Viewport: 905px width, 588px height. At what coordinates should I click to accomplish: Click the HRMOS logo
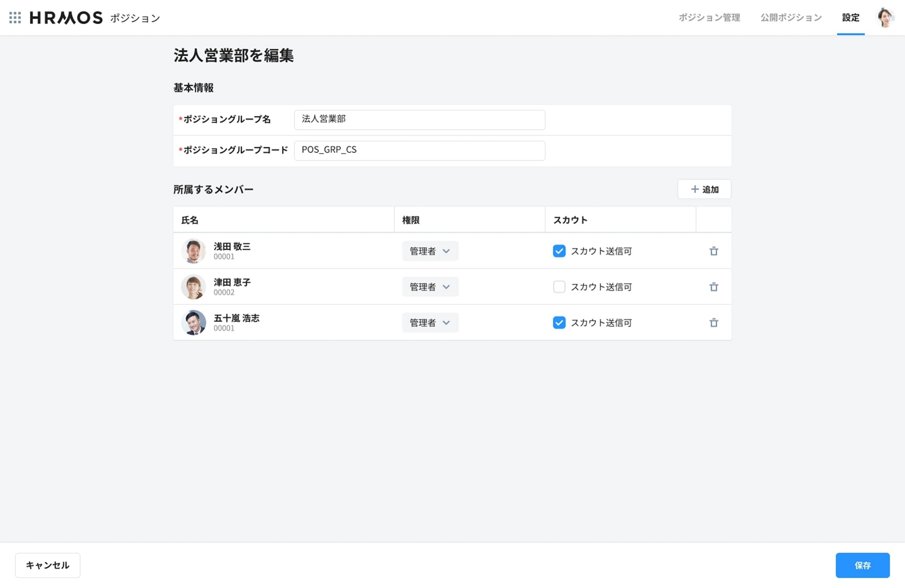[x=66, y=17]
